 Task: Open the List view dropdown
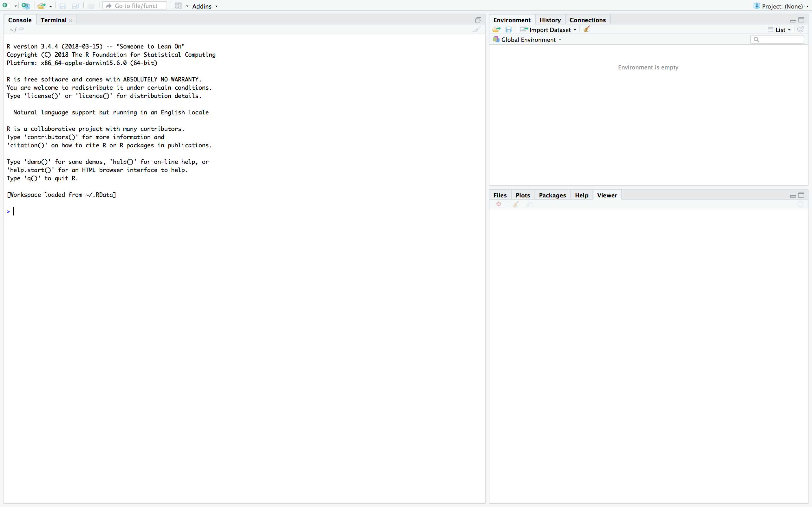click(x=782, y=30)
